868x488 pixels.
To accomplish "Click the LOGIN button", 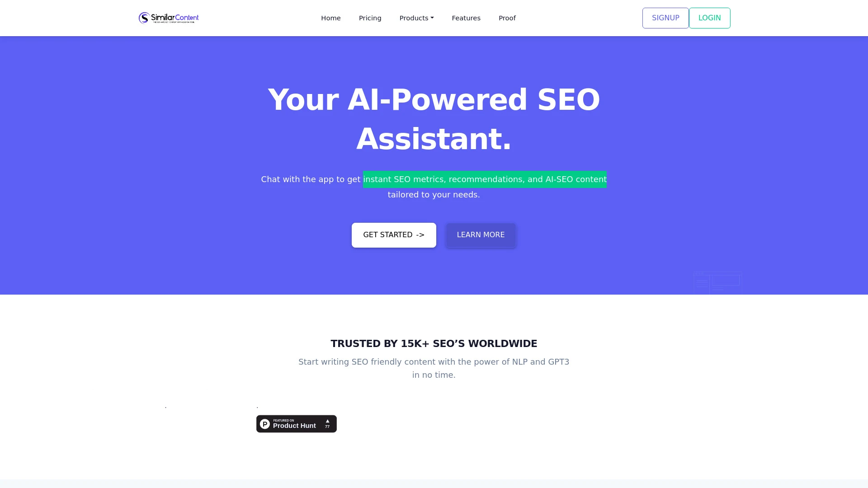I will [709, 18].
